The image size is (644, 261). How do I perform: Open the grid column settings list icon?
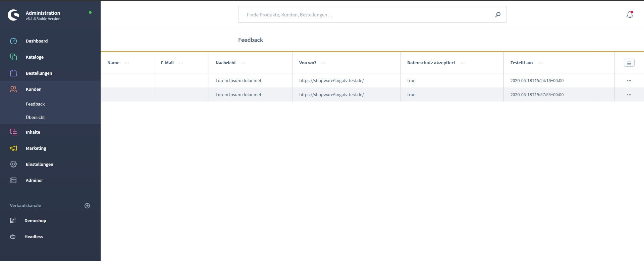(629, 63)
